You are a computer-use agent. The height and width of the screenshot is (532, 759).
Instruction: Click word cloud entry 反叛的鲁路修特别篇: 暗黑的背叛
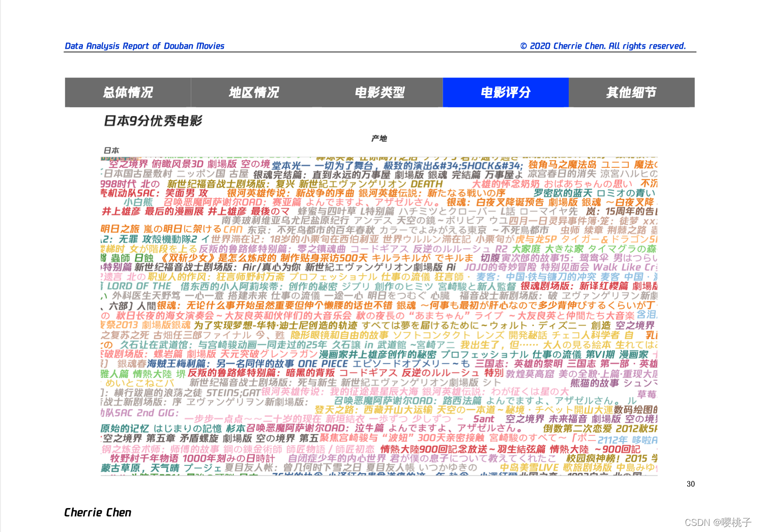[x=261, y=373]
